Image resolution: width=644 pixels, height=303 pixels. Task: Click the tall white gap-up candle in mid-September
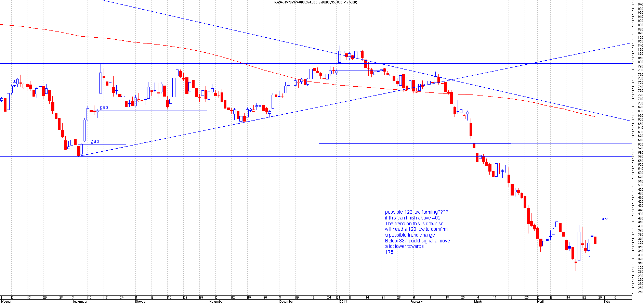[101, 83]
